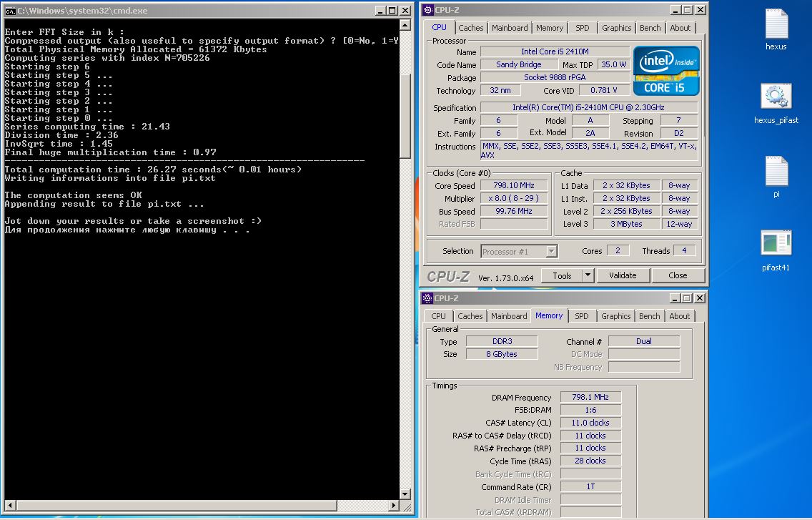Screen dimensions: 812x520
Task: Open Caches tab in lower CPU-Z window
Action: [x=470, y=316]
